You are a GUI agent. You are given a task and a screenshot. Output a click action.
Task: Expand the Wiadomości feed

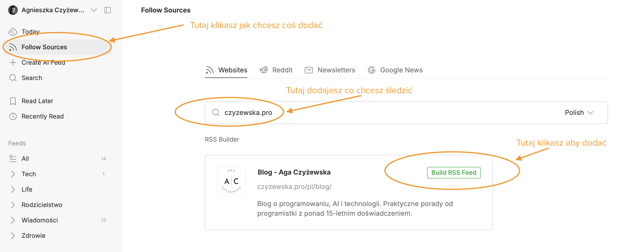13,220
